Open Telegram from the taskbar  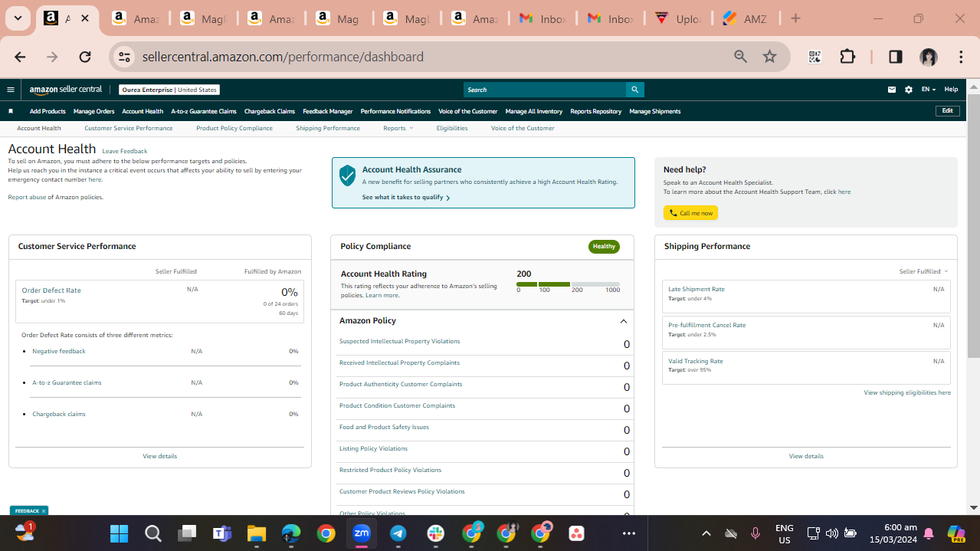coord(398,533)
